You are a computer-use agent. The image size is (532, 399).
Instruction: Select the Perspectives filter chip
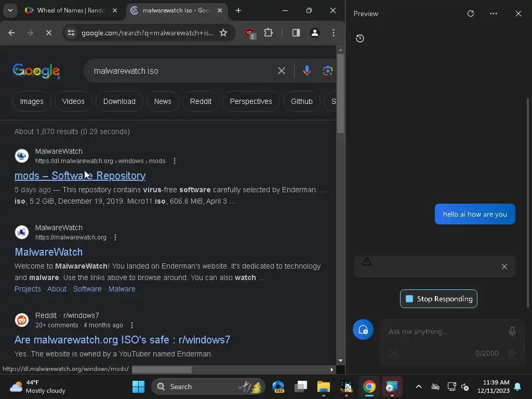point(251,101)
